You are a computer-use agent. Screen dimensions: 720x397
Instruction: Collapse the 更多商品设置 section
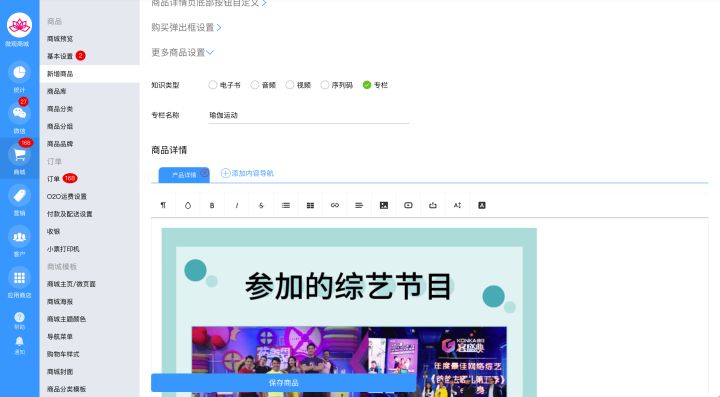183,52
